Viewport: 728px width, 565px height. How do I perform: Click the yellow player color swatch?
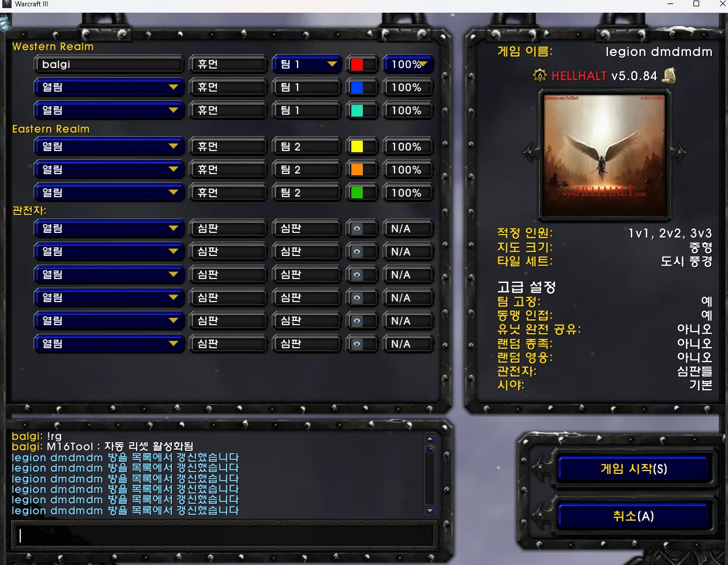tap(357, 147)
